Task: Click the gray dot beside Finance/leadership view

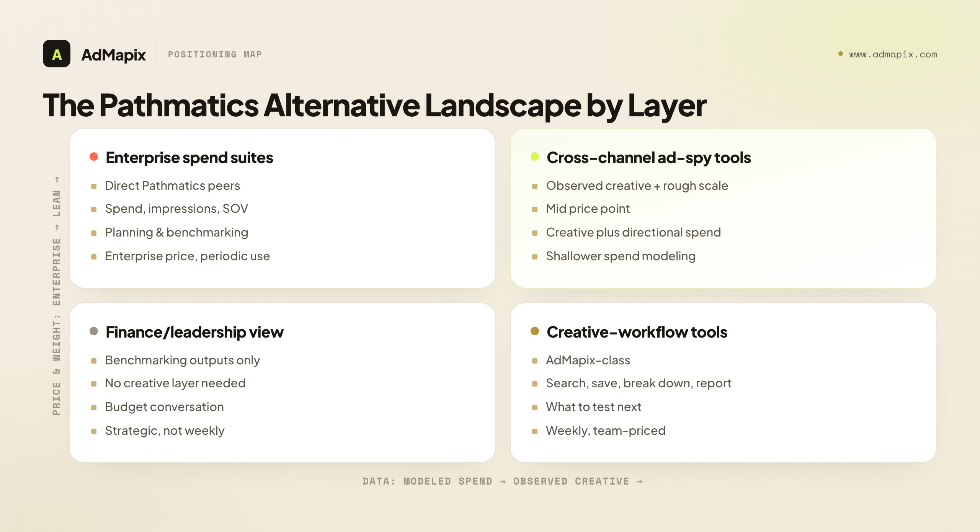Action: pos(94,331)
